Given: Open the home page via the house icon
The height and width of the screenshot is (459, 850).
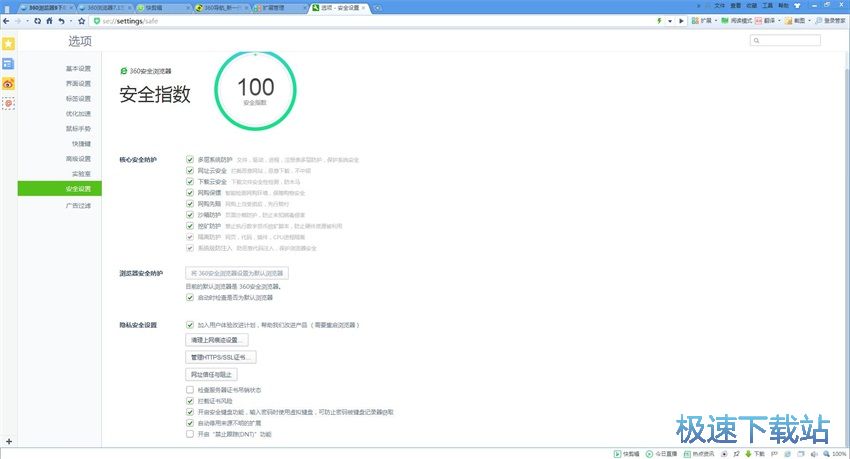Looking at the screenshot, I should click(49, 21).
